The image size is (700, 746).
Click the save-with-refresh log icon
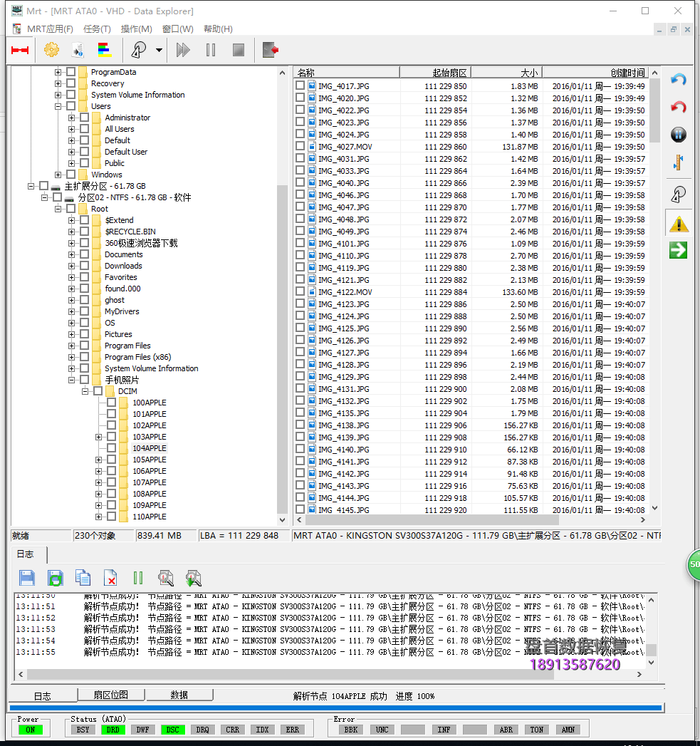pos(55,578)
